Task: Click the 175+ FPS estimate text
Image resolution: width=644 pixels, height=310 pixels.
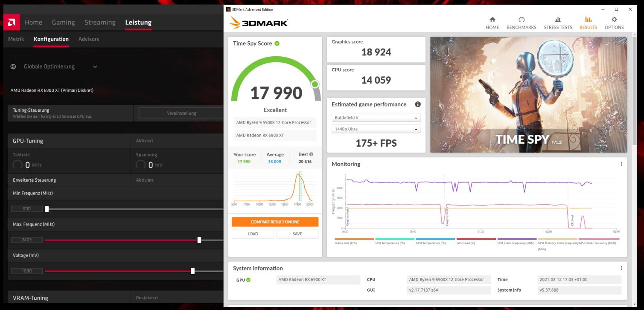Action: [376, 143]
